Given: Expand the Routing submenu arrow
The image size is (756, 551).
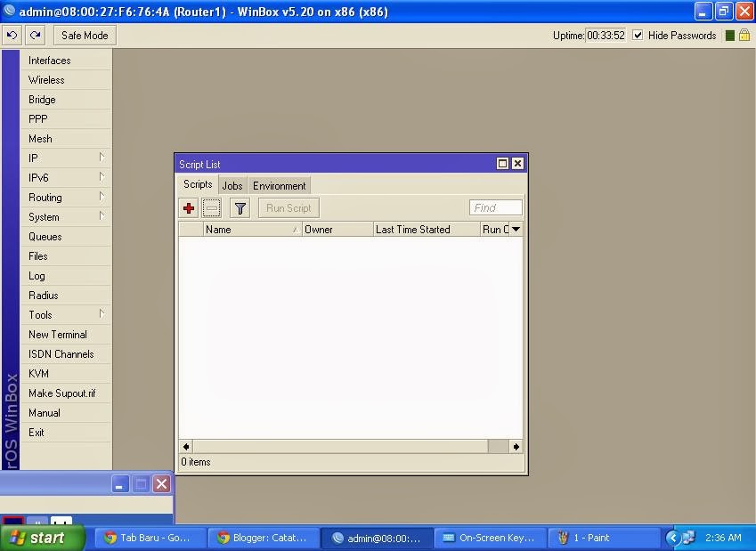Looking at the screenshot, I should [x=104, y=197].
